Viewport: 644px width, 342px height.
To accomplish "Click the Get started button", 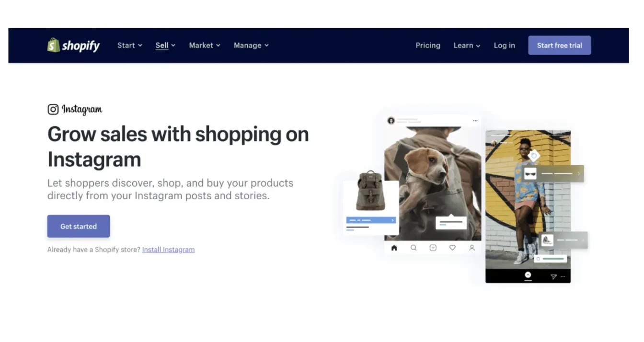I will 79,226.
